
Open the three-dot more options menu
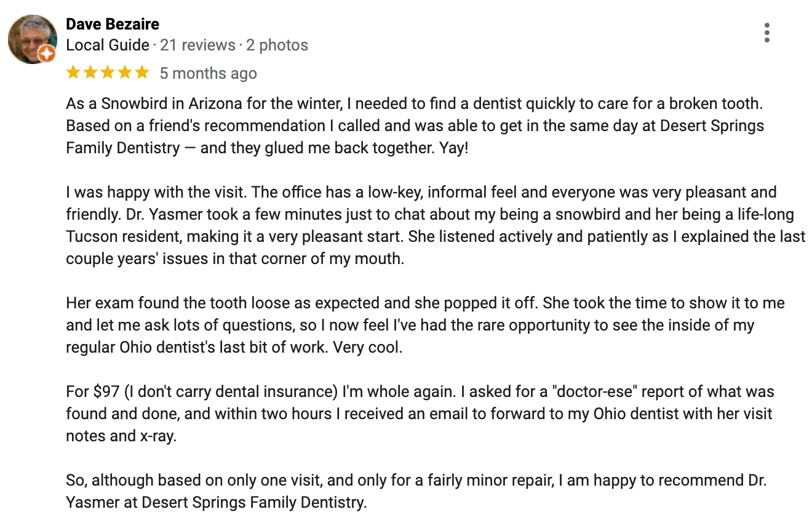coord(766,33)
